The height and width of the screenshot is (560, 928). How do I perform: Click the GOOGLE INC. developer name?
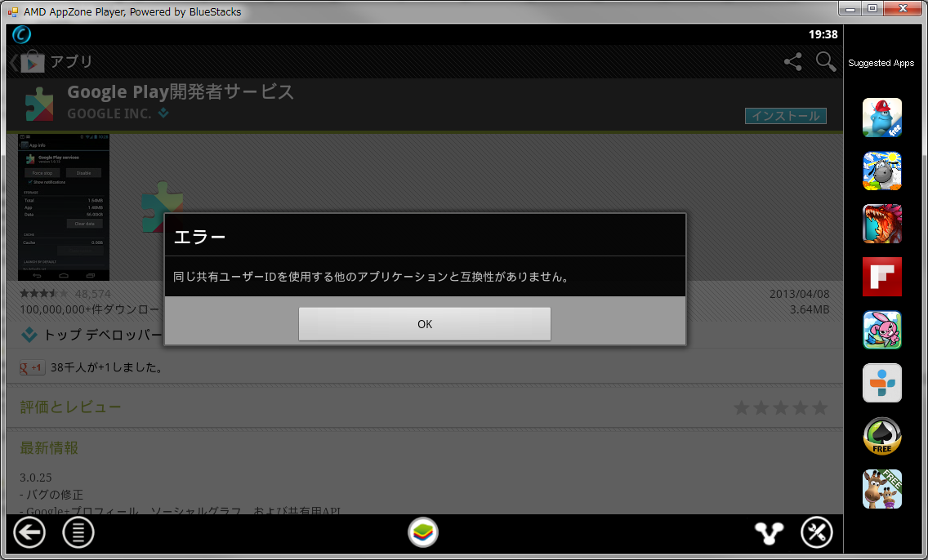[x=109, y=113]
